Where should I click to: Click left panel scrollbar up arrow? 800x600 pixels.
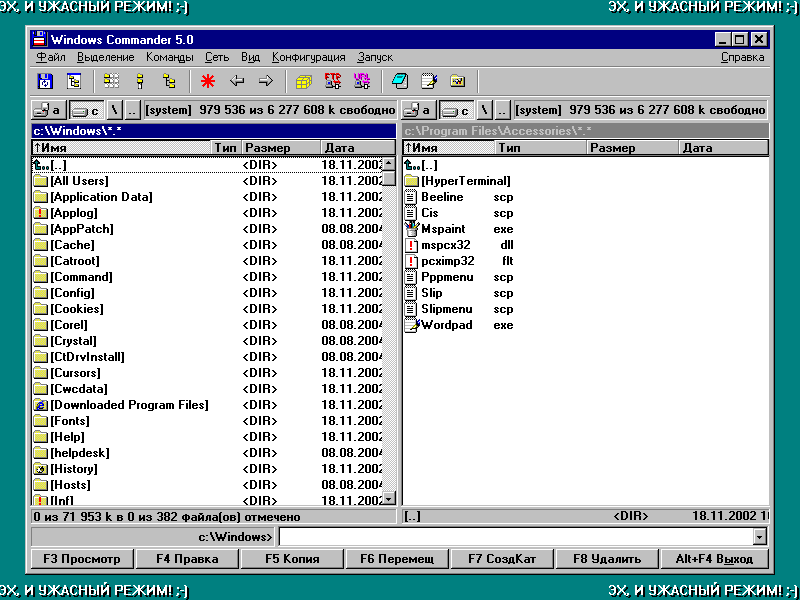pos(389,164)
